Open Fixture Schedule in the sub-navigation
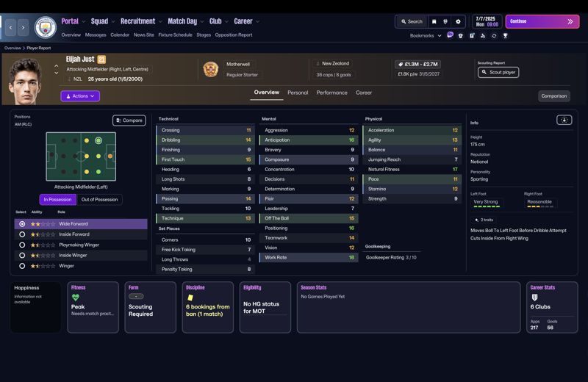This screenshot has height=382, width=588. click(x=175, y=35)
